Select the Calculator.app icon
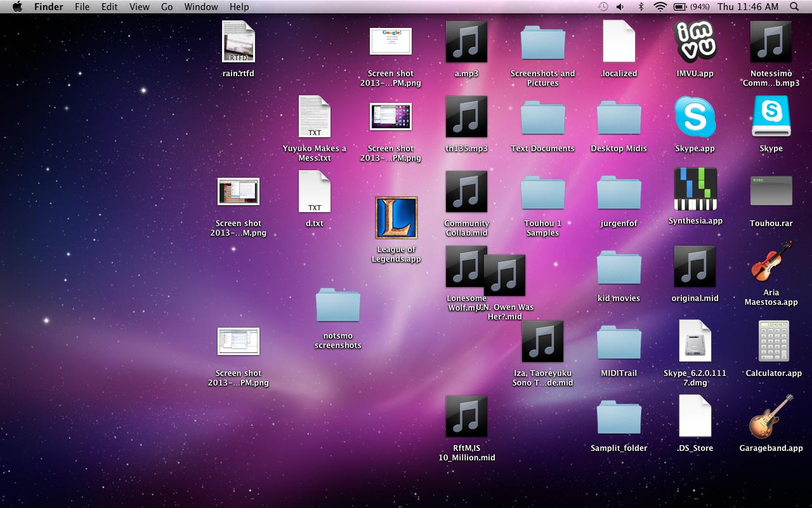Image resolution: width=812 pixels, height=508 pixels. (x=773, y=342)
